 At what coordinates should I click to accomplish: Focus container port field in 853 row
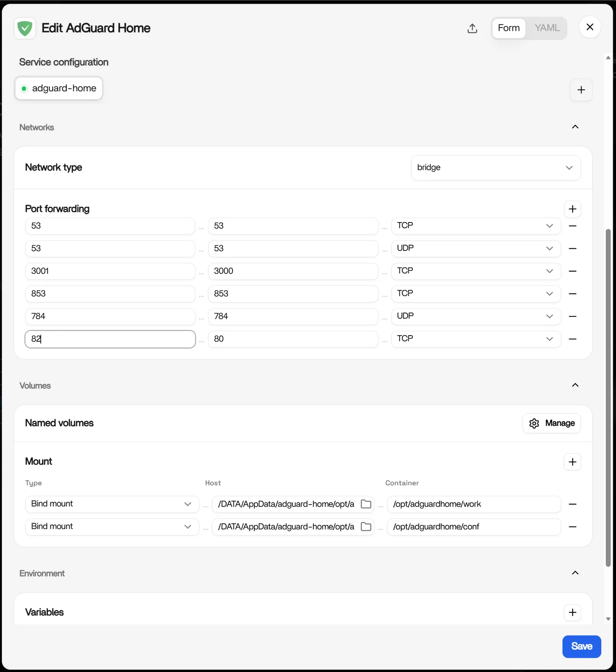tap(293, 294)
